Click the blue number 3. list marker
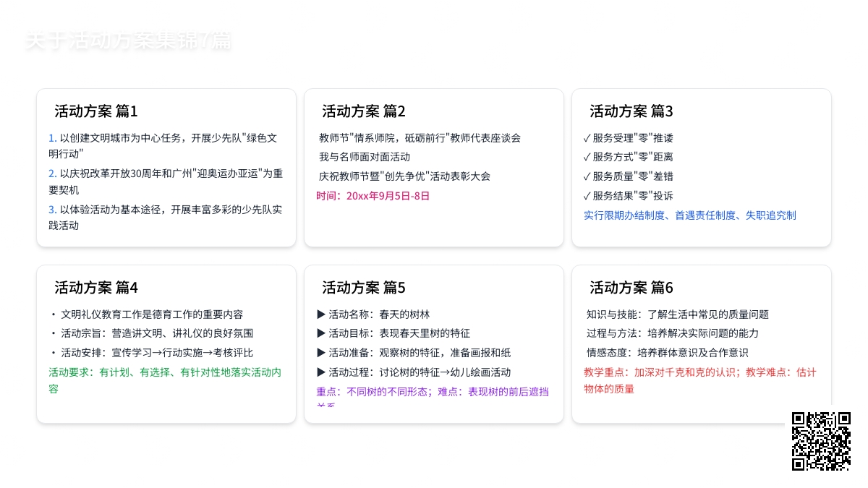868x488 pixels. [x=52, y=210]
